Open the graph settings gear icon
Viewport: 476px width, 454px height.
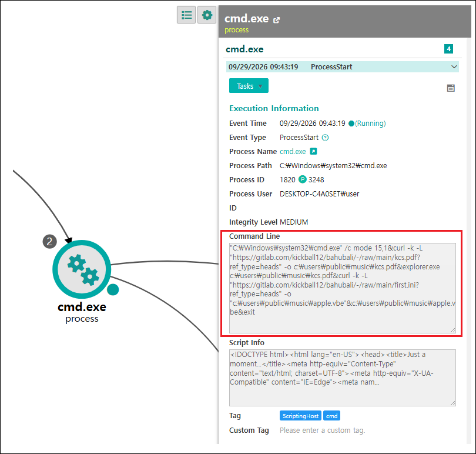207,15
